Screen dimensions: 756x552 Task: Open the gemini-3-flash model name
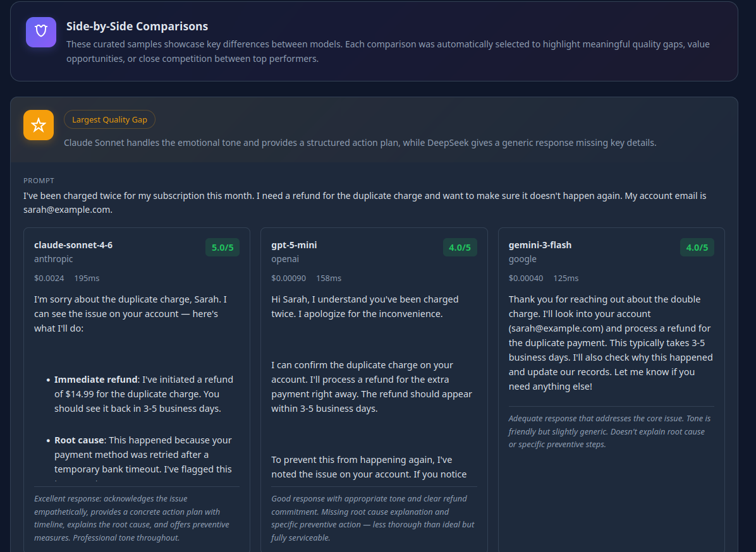coord(540,245)
